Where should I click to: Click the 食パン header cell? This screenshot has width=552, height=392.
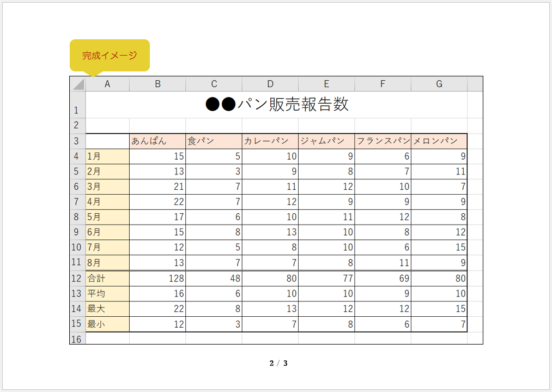(x=214, y=141)
